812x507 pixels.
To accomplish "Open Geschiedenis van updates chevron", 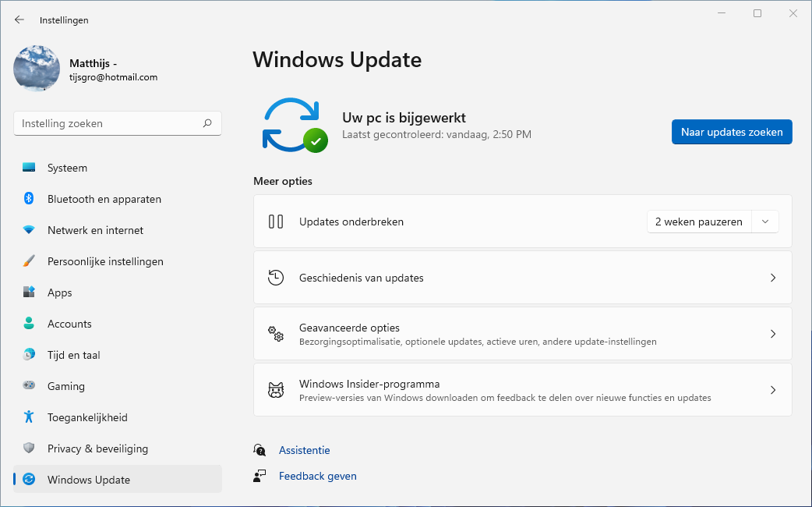I will click(x=773, y=278).
